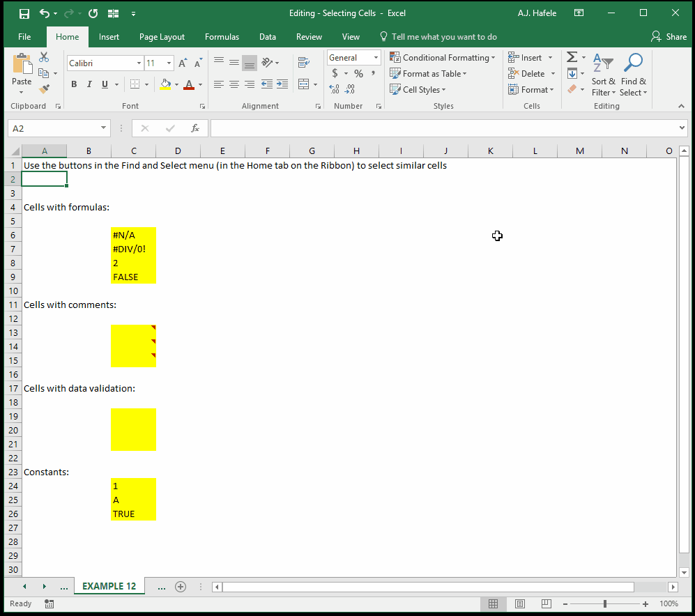The width and height of the screenshot is (695, 616).
Task: Click the horizontal scrollbar thumb
Action: tap(428, 587)
